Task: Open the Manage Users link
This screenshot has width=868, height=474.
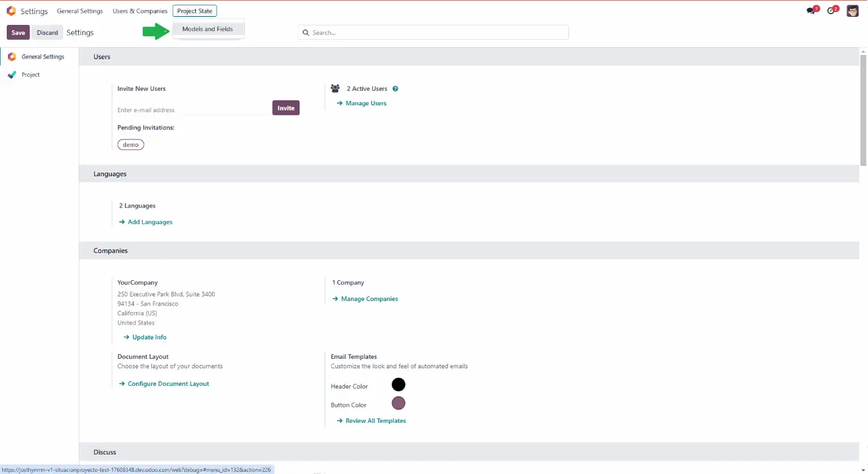Action: point(361,103)
